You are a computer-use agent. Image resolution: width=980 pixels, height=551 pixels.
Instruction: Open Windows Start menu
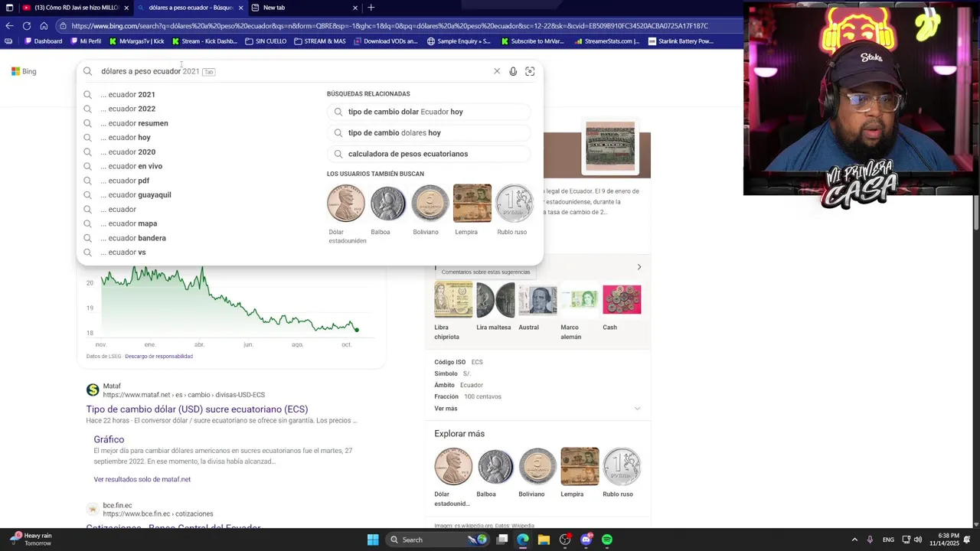pyautogui.click(x=373, y=540)
